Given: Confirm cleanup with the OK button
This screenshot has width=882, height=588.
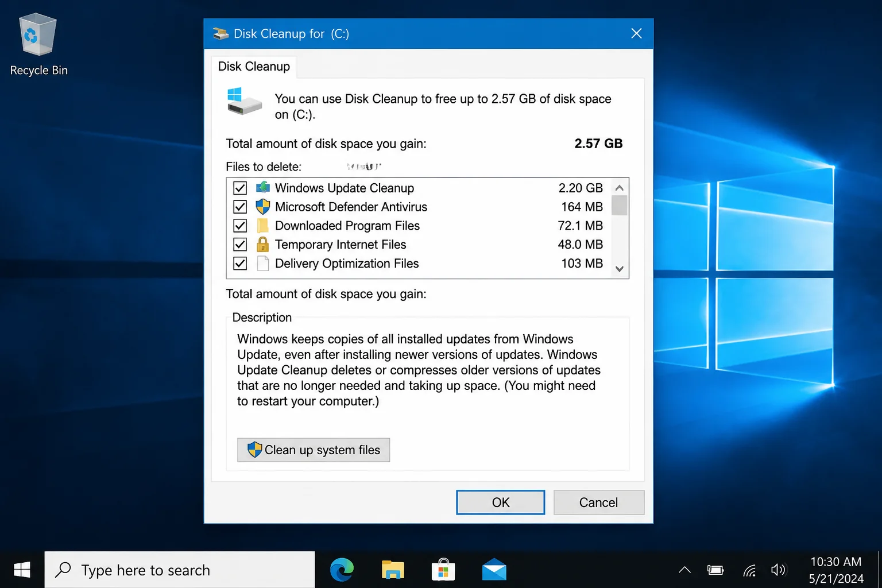Looking at the screenshot, I should point(501,502).
